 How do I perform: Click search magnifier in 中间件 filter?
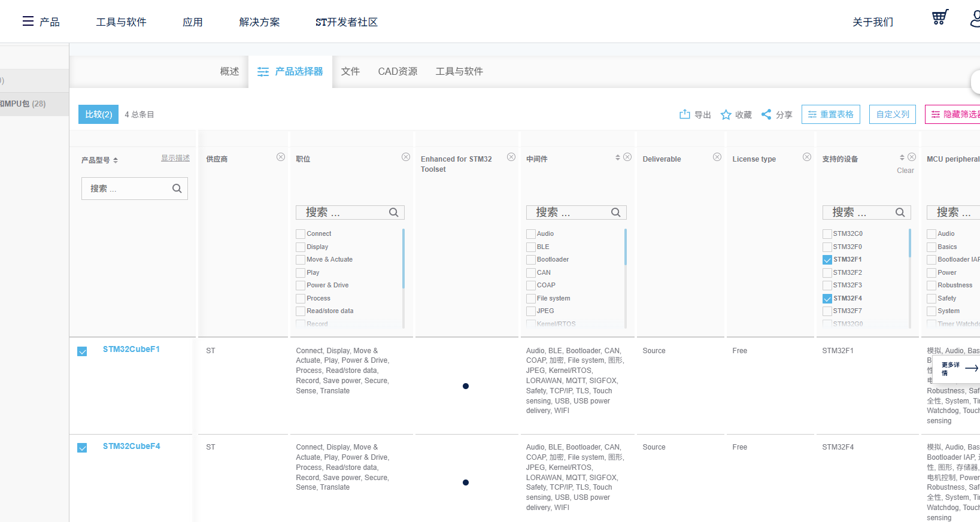(x=616, y=213)
